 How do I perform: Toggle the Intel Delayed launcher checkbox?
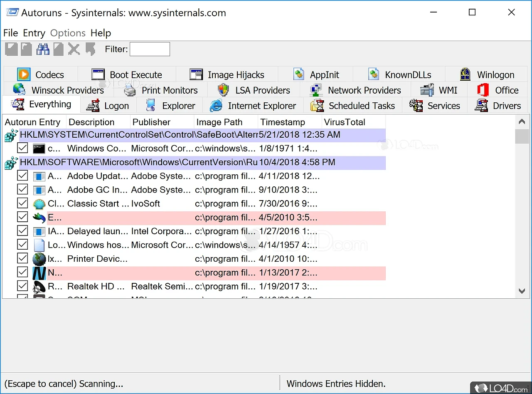(22, 231)
